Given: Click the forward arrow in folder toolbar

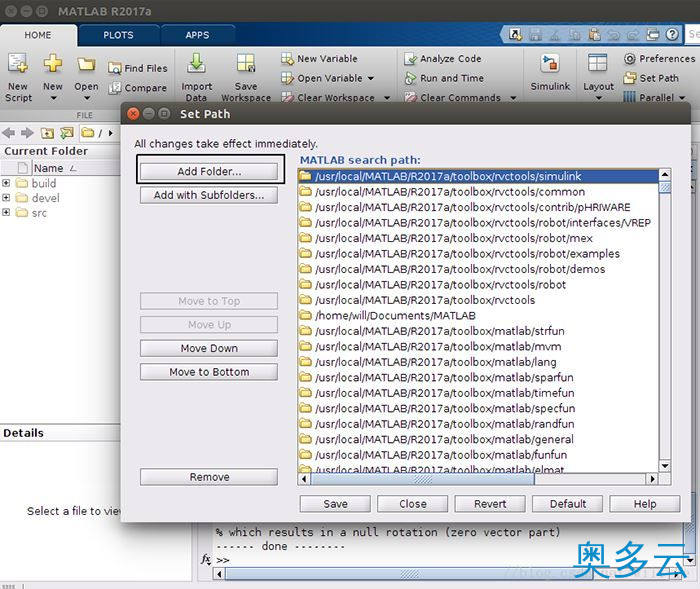Looking at the screenshot, I should click(27, 133).
